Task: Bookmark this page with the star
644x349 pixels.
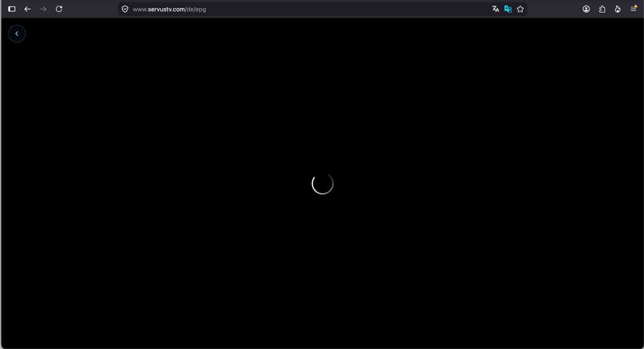Action: click(520, 9)
